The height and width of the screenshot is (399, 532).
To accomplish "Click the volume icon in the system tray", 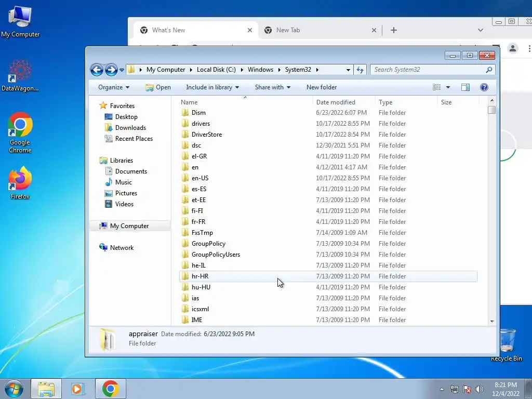I will click(480, 389).
